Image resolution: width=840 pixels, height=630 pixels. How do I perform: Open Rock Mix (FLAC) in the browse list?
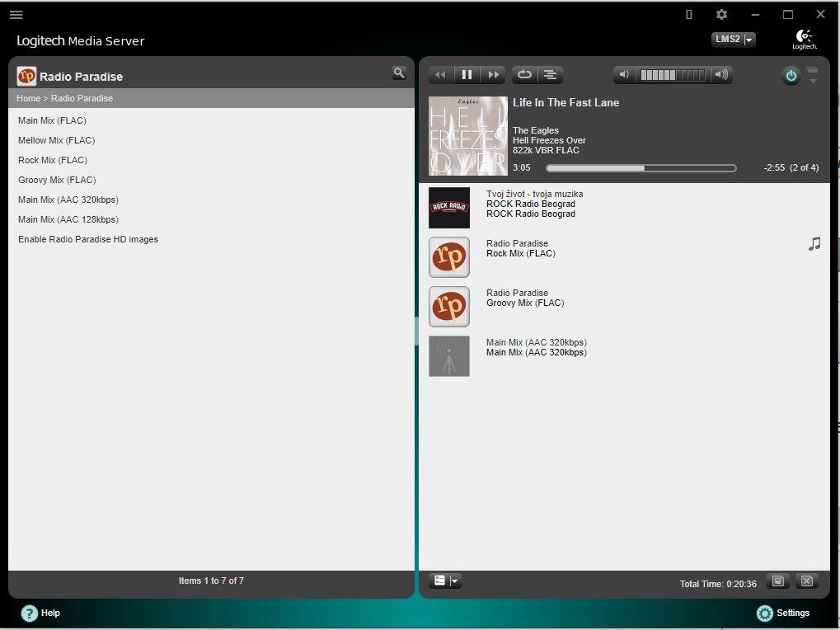click(53, 160)
